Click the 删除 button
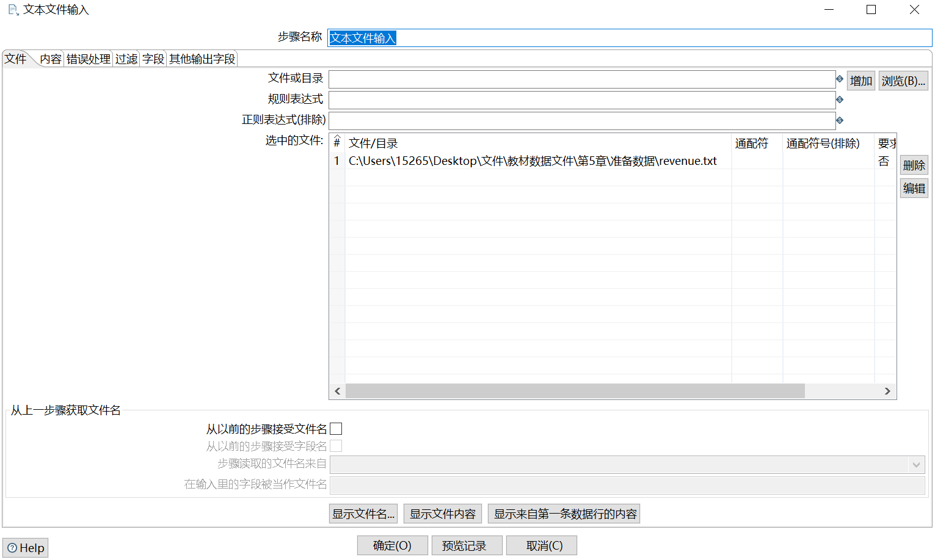Image resolution: width=935 pixels, height=560 pixels. tap(914, 165)
